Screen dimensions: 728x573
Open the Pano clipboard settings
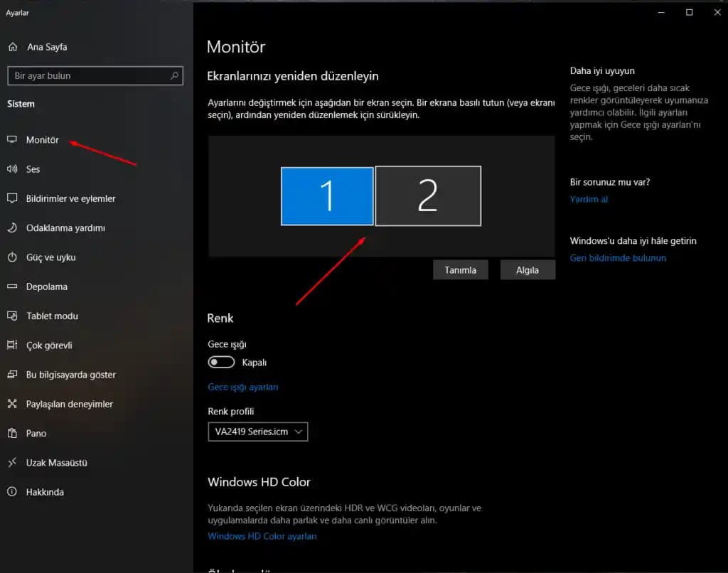pos(36,433)
